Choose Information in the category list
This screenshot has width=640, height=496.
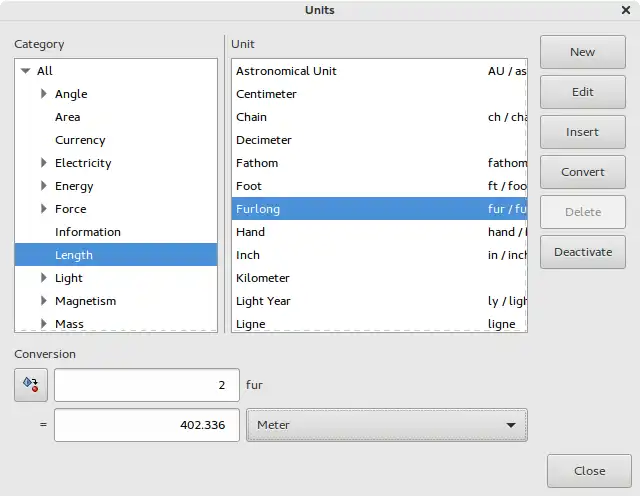click(x=88, y=232)
